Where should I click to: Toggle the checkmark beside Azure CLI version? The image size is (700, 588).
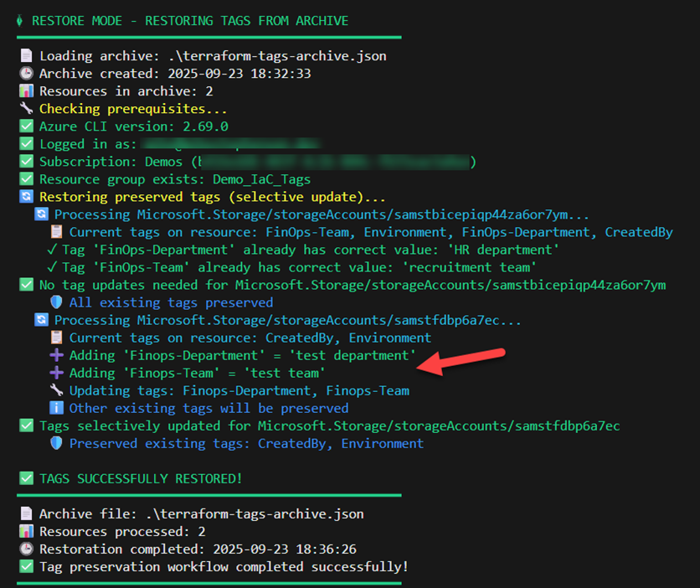(x=25, y=126)
